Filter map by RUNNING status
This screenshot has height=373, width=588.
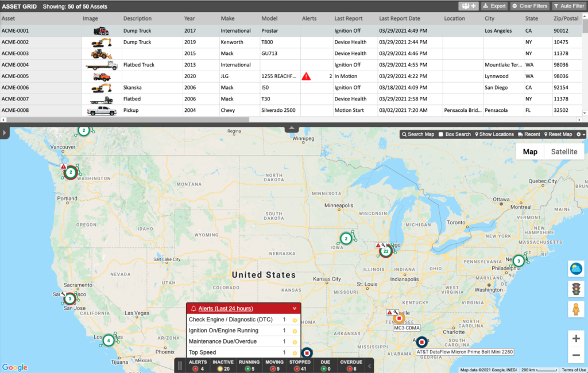[x=249, y=366]
